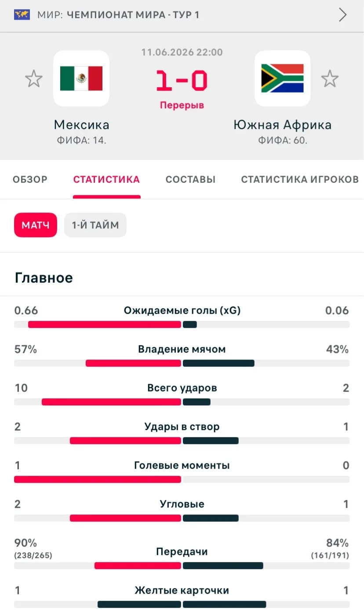
Task: Select the Матч filter pill
Action: [36, 225]
